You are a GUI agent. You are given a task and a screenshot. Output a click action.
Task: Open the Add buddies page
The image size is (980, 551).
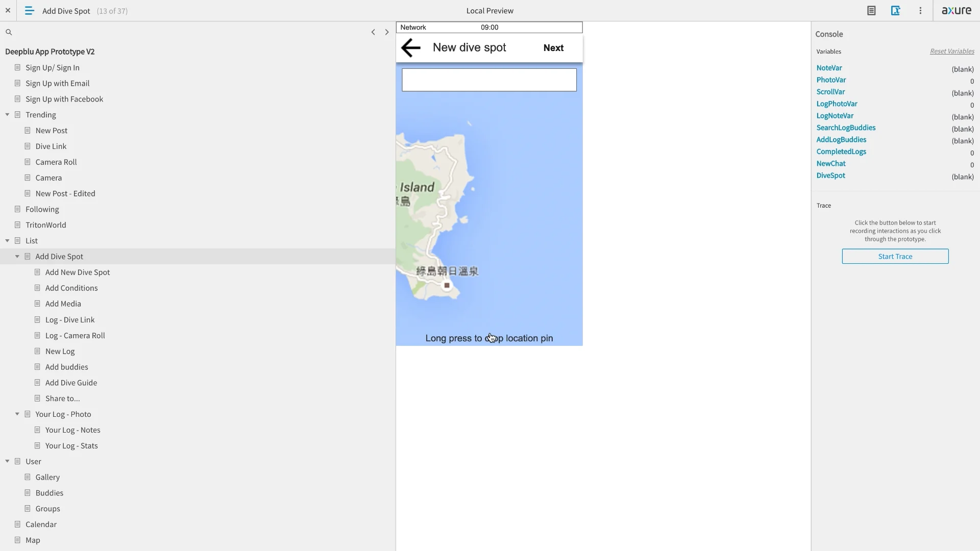(x=67, y=367)
